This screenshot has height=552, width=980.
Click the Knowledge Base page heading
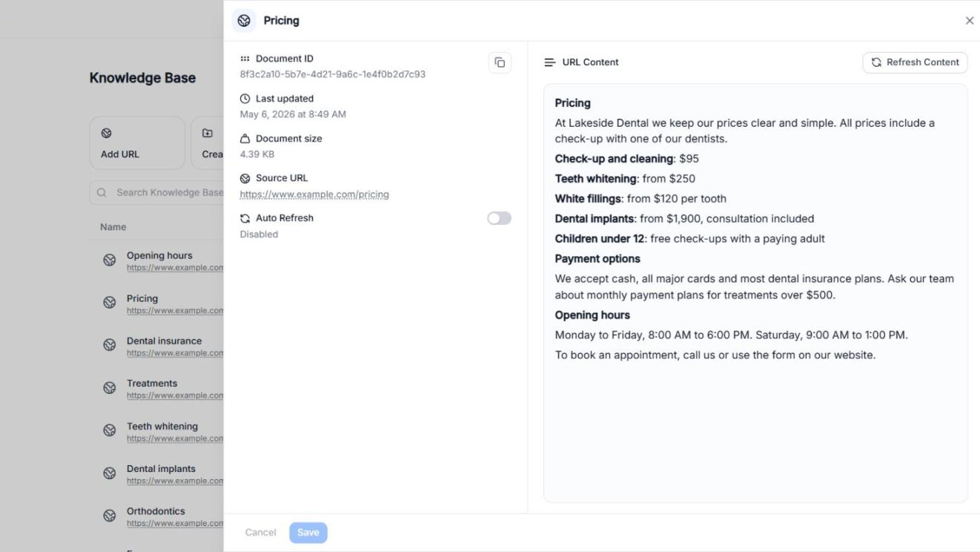point(143,78)
